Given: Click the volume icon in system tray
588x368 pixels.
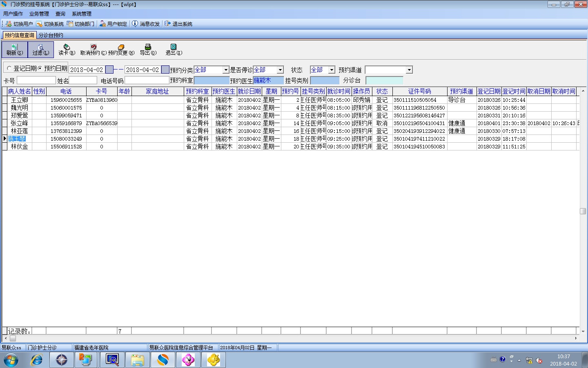Looking at the screenshot, I should (539, 360).
